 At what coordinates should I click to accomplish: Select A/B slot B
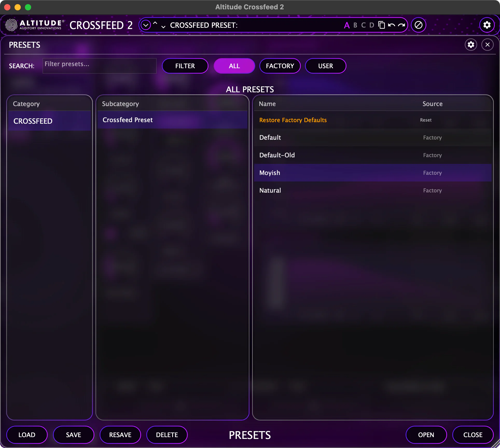click(x=355, y=25)
